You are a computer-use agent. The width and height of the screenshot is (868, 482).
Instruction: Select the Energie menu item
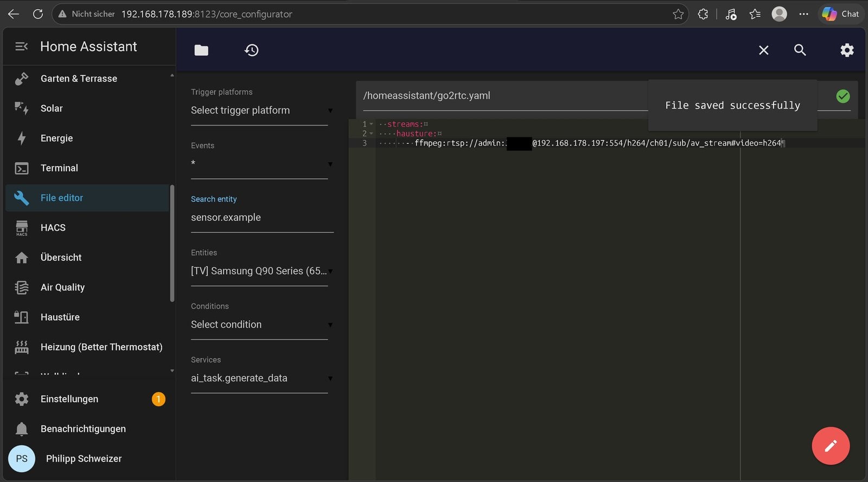(x=88, y=138)
